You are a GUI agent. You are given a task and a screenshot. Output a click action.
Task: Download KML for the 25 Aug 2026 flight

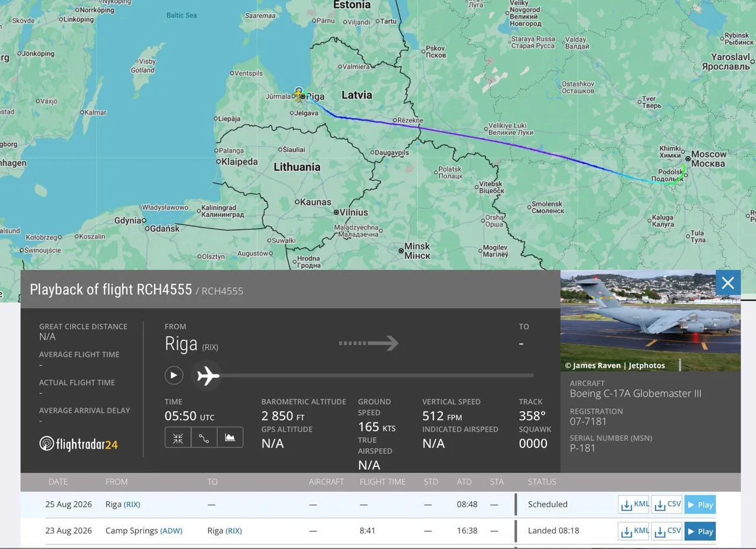[x=634, y=505]
